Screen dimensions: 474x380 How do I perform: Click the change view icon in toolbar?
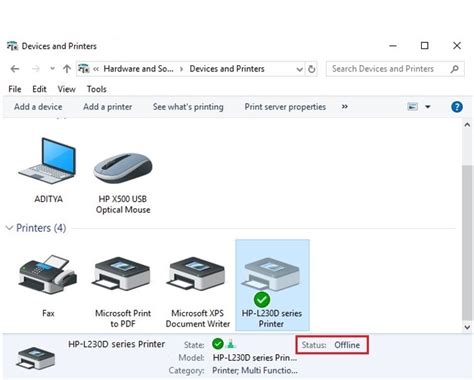(413, 107)
